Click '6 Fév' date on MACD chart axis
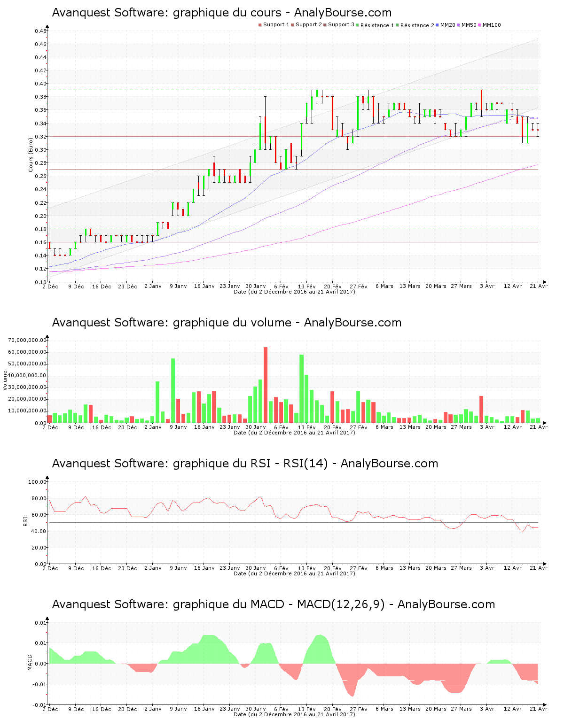The image size is (564, 728). coord(281,709)
